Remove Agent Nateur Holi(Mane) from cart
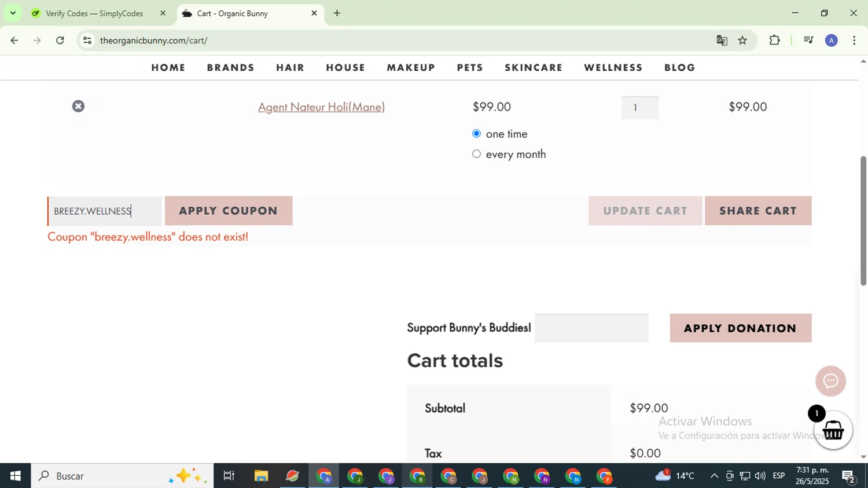The image size is (868, 488). pyautogui.click(x=78, y=107)
